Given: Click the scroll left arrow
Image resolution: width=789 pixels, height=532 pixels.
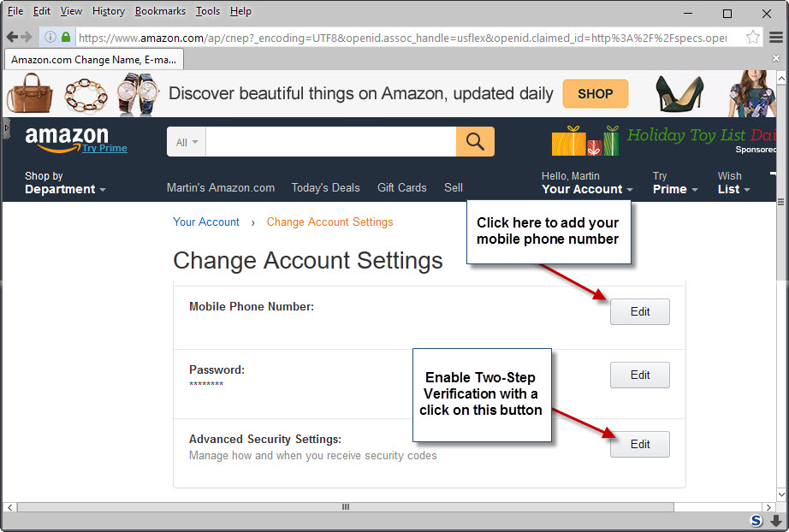Looking at the screenshot, I should [9, 507].
